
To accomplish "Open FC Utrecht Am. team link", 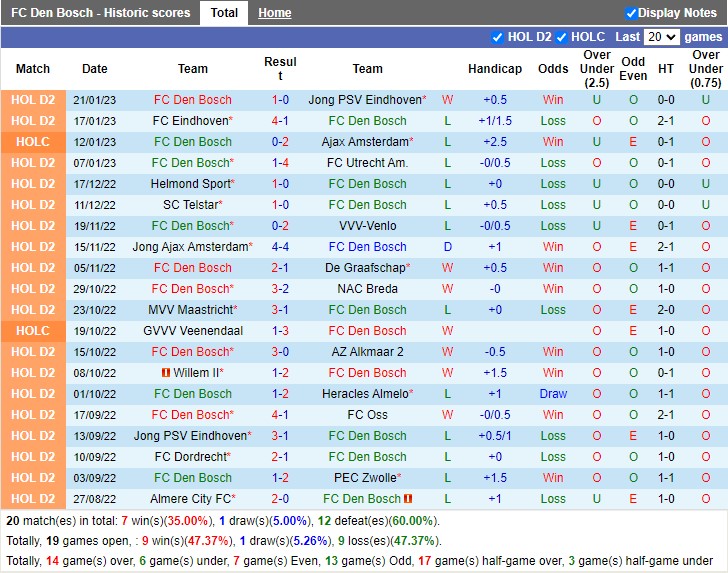I will (x=367, y=163).
